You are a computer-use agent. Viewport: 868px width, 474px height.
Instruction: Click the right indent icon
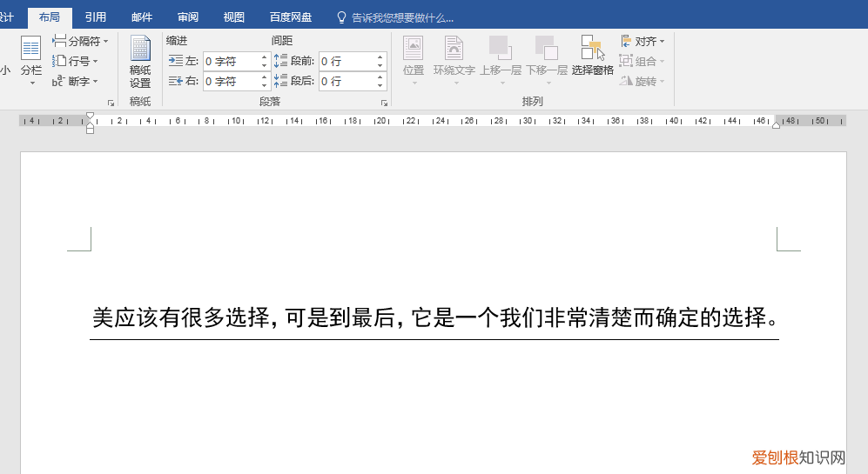click(176, 81)
